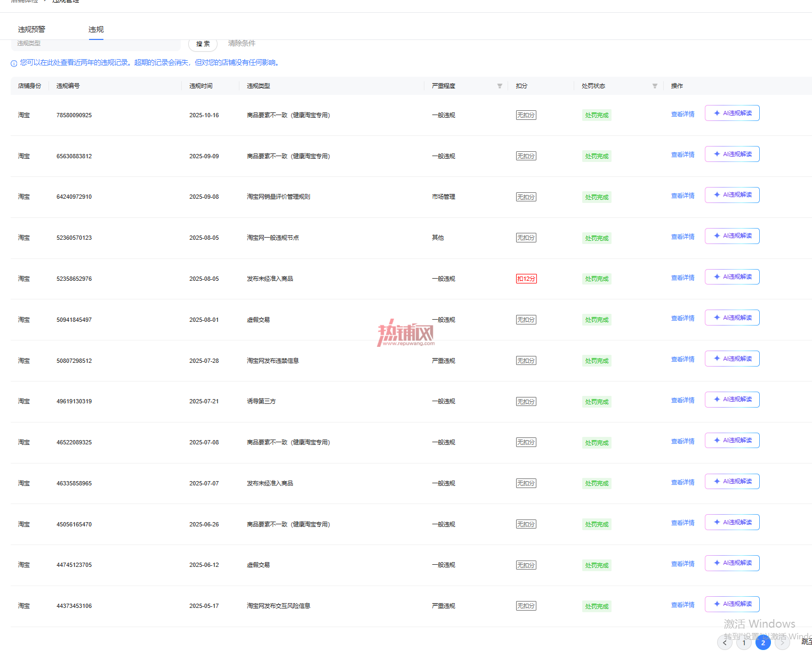Click the next page arrow in pagination
Image resolution: width=812 pixels, height=666 pixels.
tap(782, 643)
